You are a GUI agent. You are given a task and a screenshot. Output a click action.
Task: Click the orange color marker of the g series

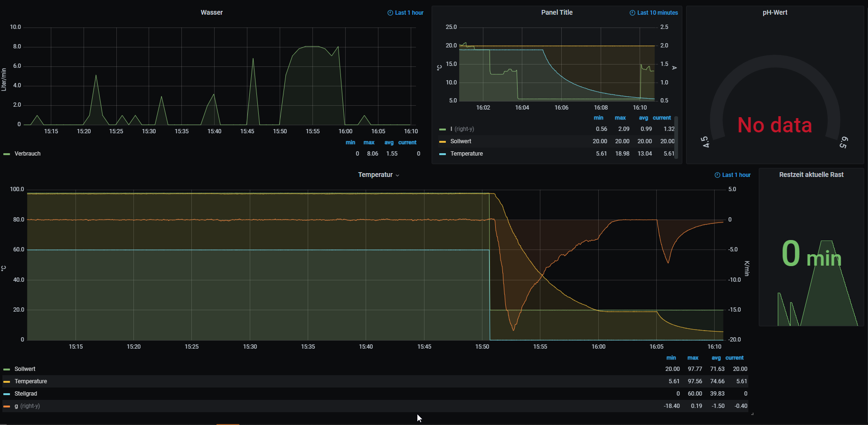(x=7, y=407)
